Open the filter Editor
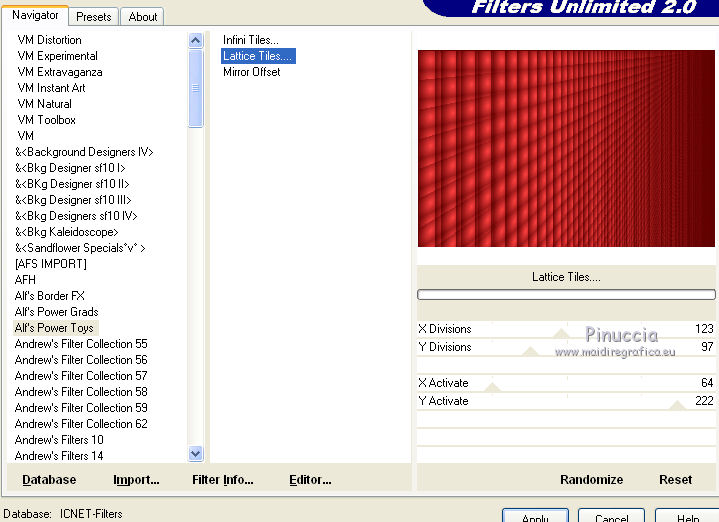Screen dimensions: 719x522 (310, 480)
